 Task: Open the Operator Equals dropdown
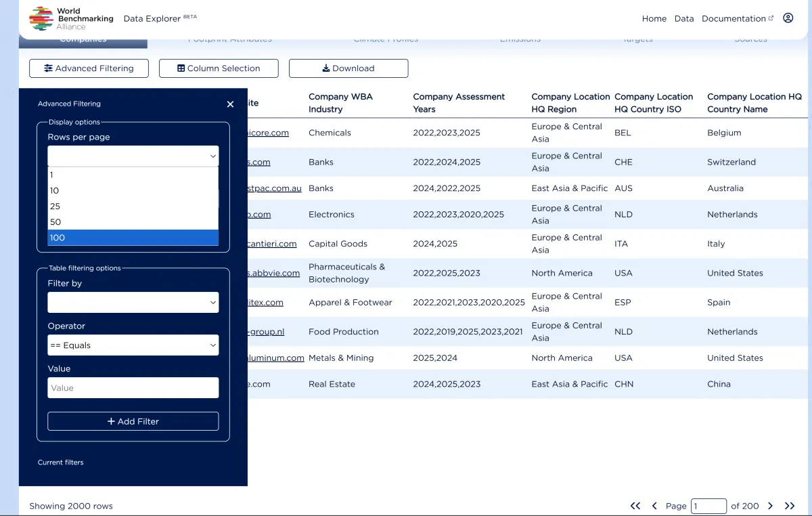click(x=133, y=345)
